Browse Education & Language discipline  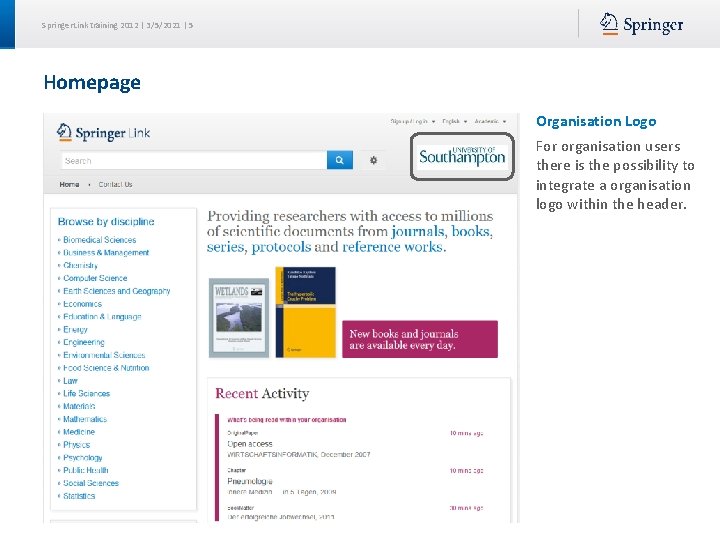pyautogui.click(x=102, y=317)
